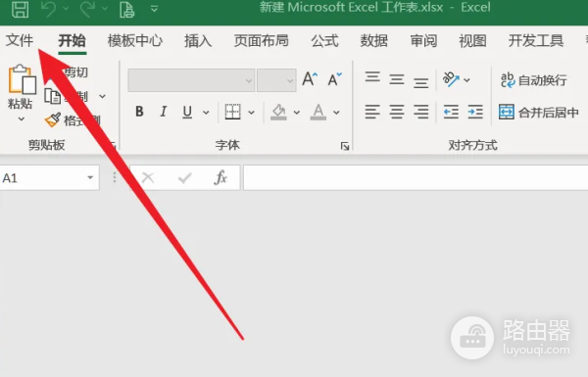The width and height of the screenshot is (588, 377).
Task: Open the 数据 tab
Action: coord(374,40)
